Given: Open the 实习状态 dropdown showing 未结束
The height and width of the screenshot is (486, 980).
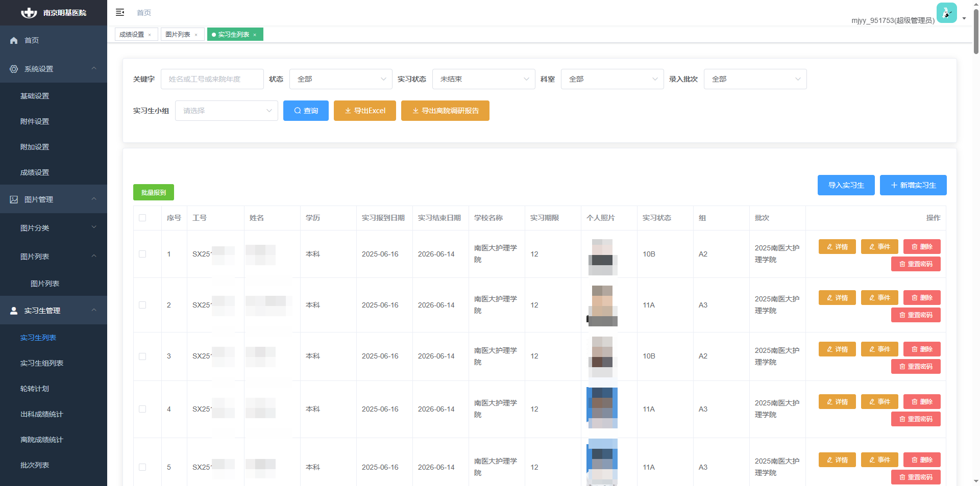Looking at the screenshot, I should point(483,79).
